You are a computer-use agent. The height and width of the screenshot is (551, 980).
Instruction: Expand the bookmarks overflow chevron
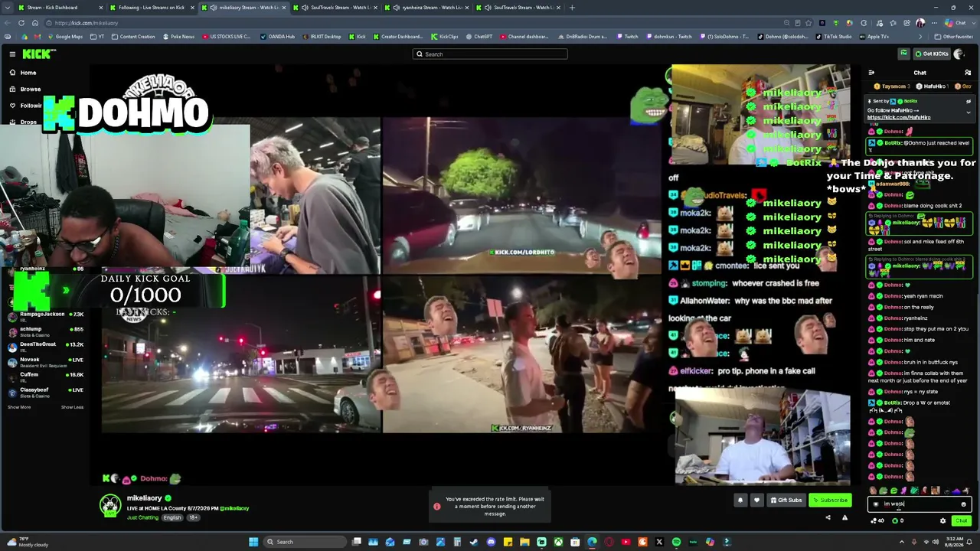[x=922, y=37]
